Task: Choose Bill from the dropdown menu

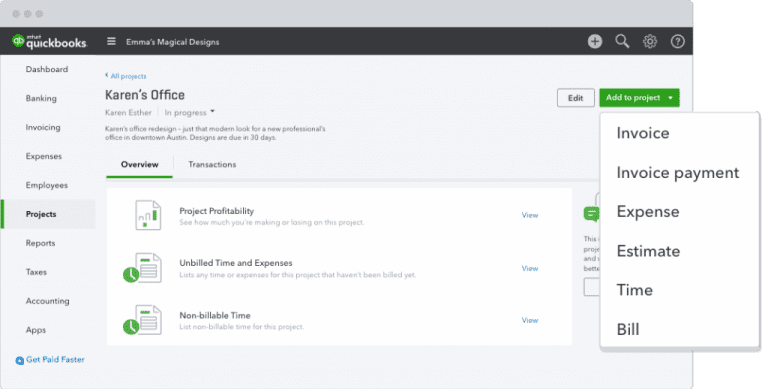Action: click(628, 330)
